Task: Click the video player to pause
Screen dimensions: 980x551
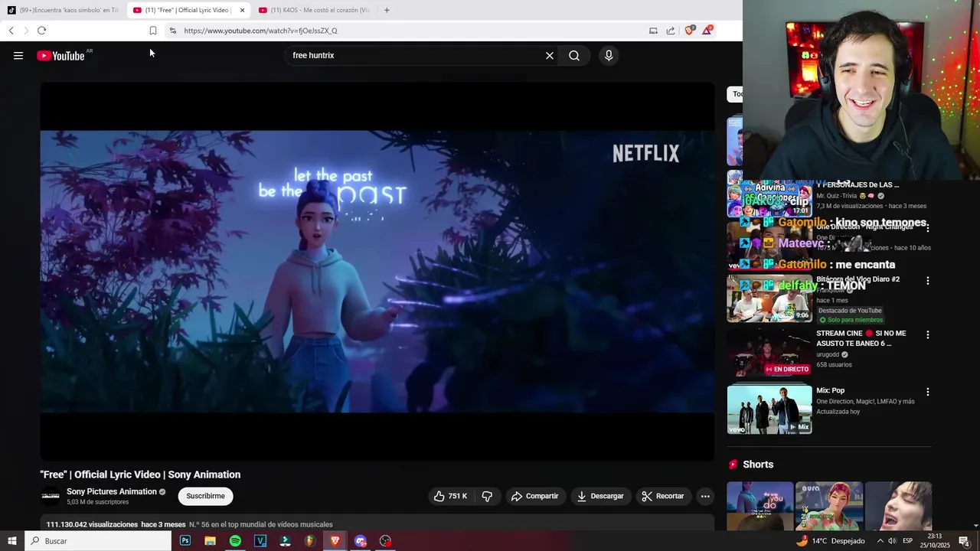Action: (x=377, y=272)
